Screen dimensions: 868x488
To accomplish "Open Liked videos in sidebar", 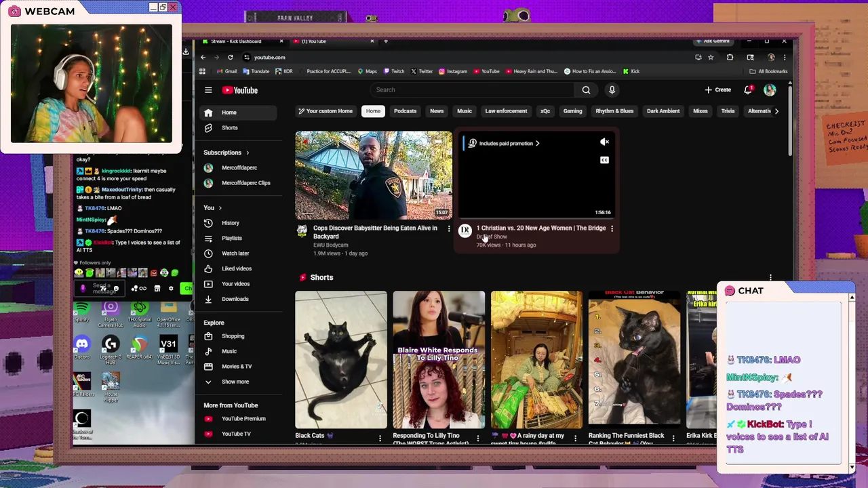I will click(239, 268).
